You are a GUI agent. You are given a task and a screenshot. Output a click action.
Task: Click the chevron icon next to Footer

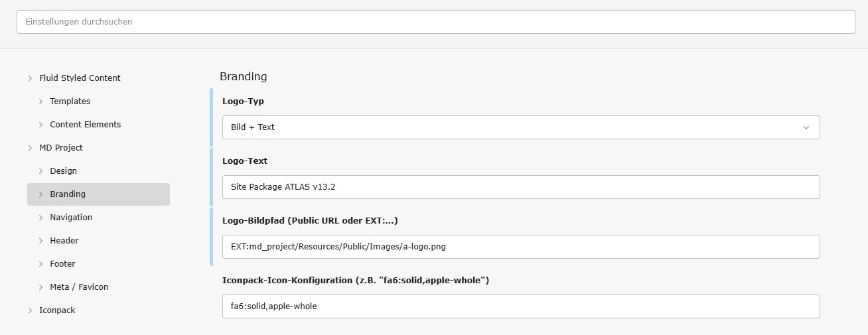pyautogui.click(x=40, y=264)
